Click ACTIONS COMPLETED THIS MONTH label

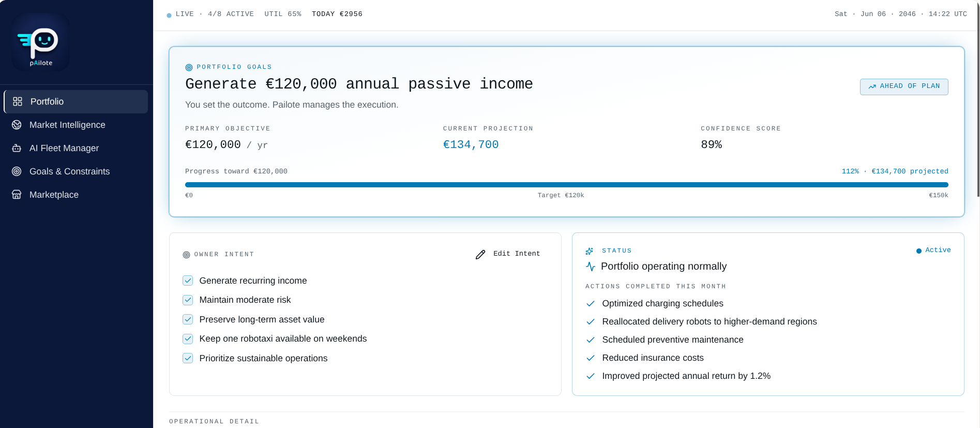click(x=656, y=286)
